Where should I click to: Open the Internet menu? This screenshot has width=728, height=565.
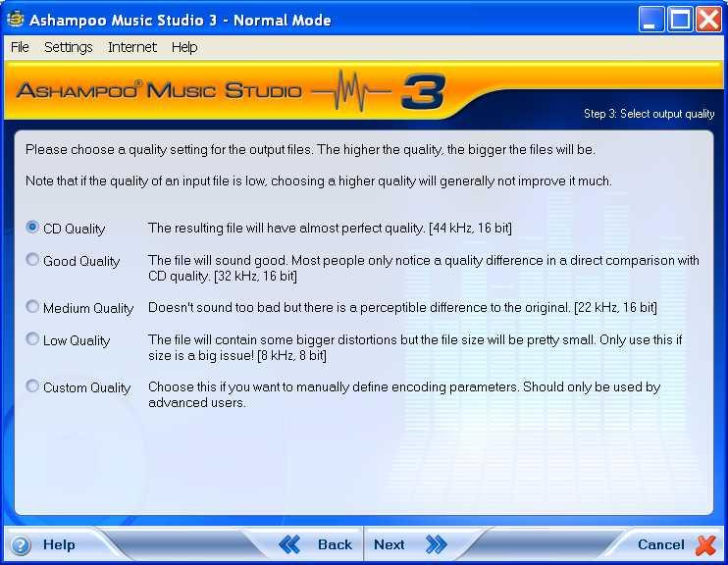[x=132, y=47]
